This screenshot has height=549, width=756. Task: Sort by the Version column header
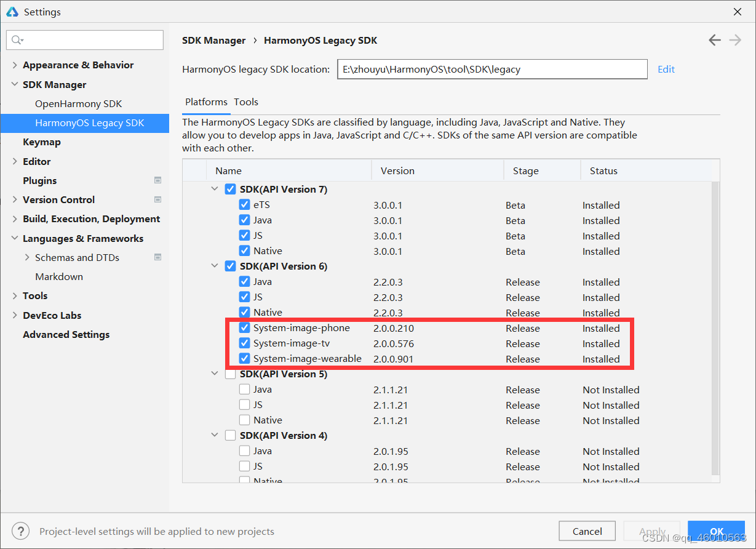[x=437, y=170]
